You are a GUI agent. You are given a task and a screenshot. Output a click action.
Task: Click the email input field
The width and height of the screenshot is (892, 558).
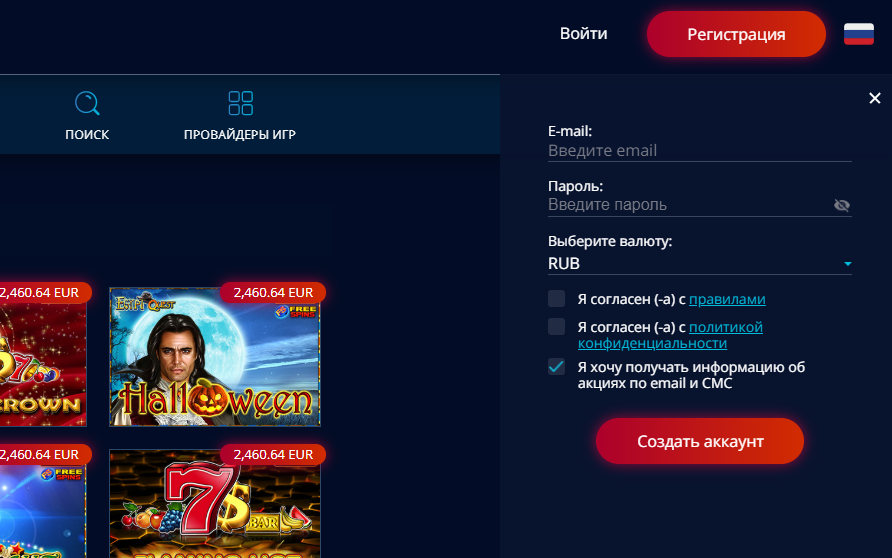coord(699,151)
